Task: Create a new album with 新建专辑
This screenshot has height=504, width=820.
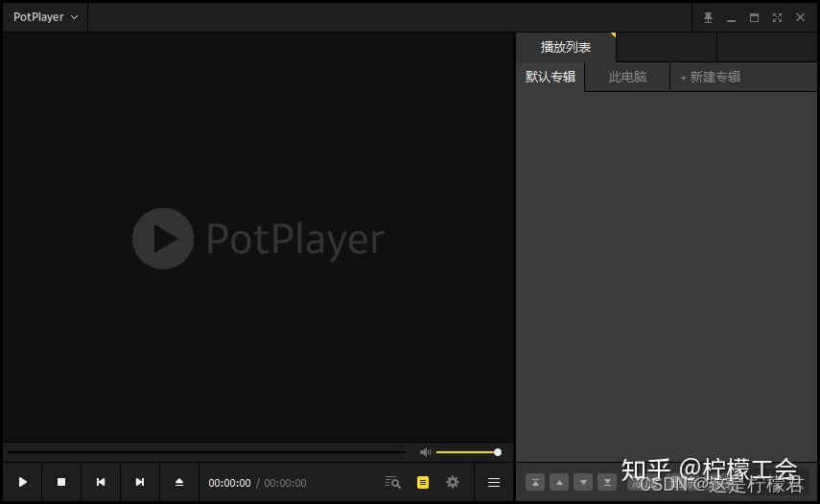Action: 710,78
